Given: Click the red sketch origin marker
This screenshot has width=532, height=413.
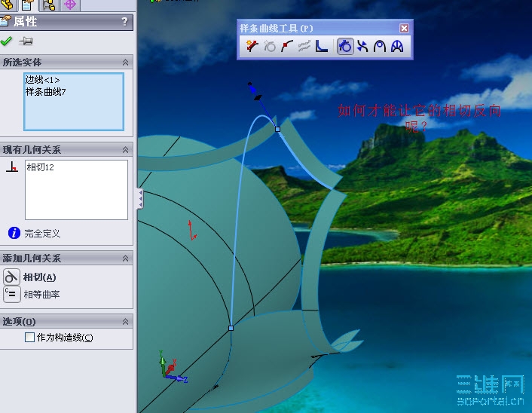Looking at the screenshot, I should tap(192, 231).
